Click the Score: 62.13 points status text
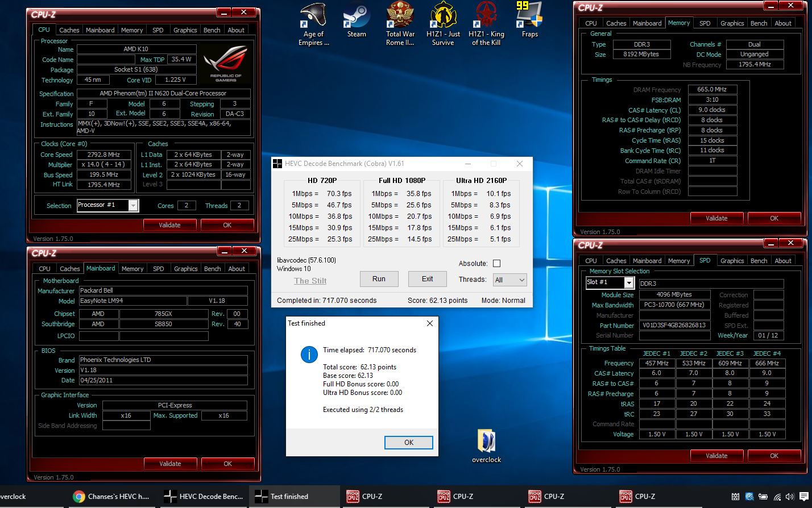This screenshot has width=812, height=508. pyautogui.click(x=438, y=301)
